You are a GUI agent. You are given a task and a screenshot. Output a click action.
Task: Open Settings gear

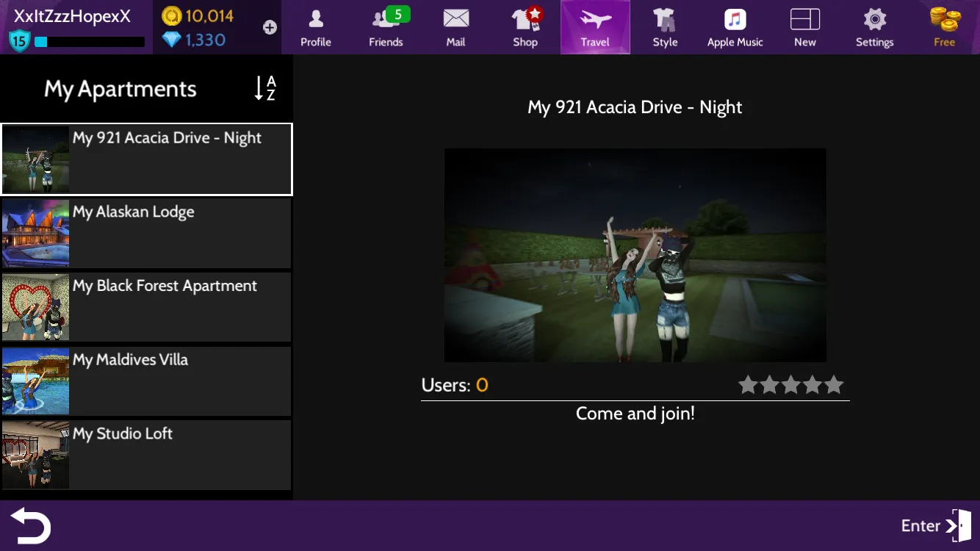click(x=874, y=27)
